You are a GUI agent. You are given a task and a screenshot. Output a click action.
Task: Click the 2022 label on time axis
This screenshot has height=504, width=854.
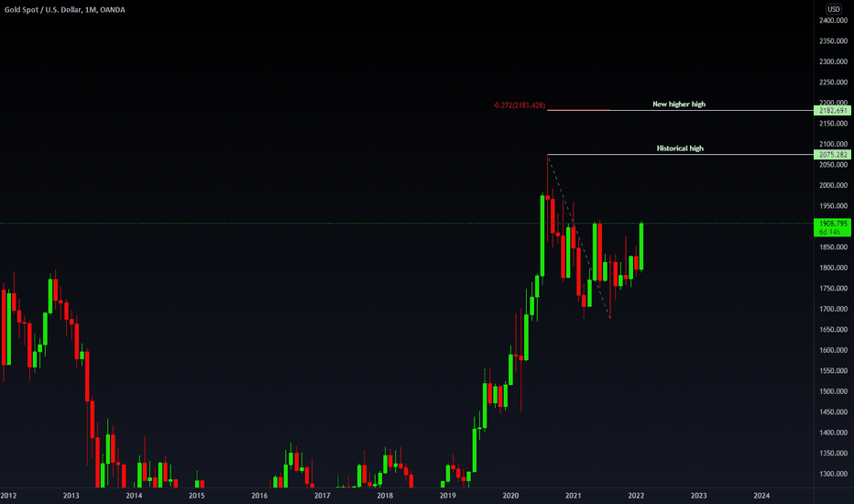(x=636, y=495)
